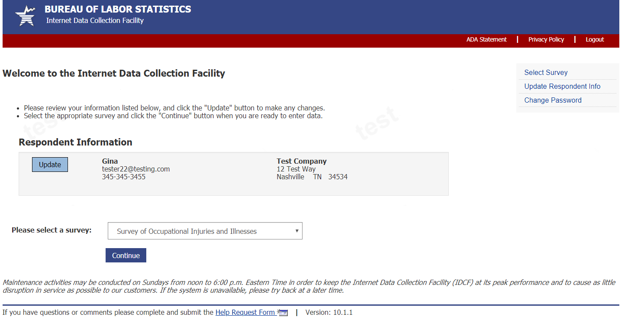Open the Help Request Form link
This screenshot has height=320, width=644.
(x=245, y=313)
